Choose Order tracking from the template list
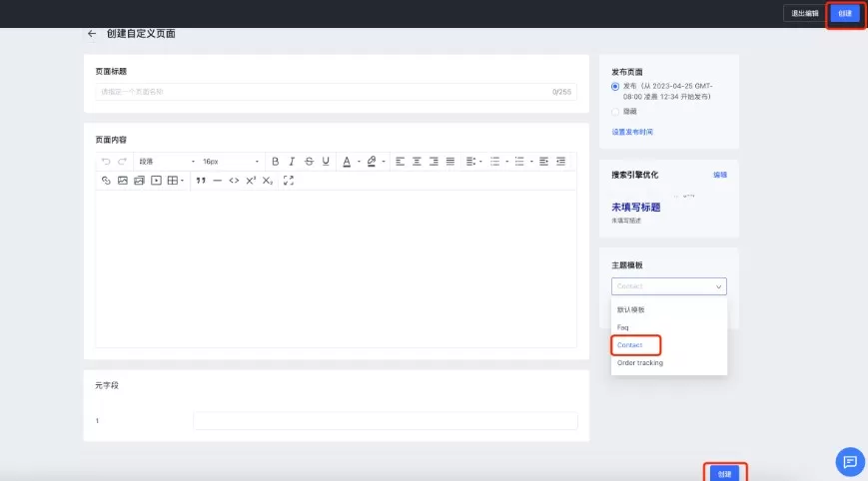This screenshot has width=868, height=481. [639, 363]
